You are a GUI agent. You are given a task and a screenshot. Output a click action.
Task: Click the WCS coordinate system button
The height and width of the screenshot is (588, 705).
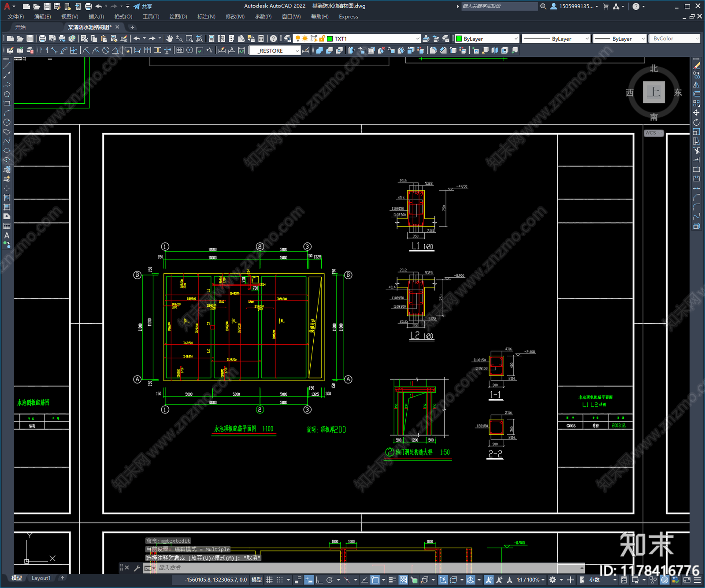pos(654,133)
